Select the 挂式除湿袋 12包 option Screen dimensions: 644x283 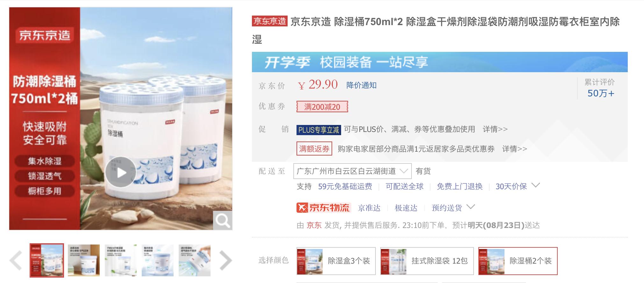(427, 261)
